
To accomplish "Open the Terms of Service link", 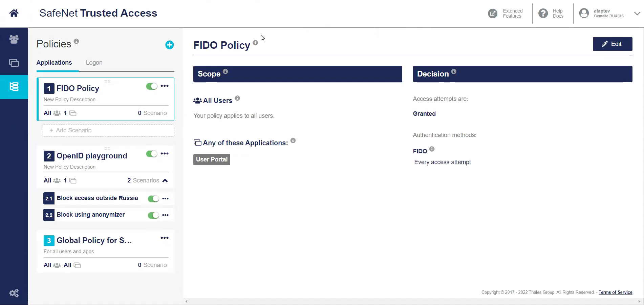I will pos(615,292).
